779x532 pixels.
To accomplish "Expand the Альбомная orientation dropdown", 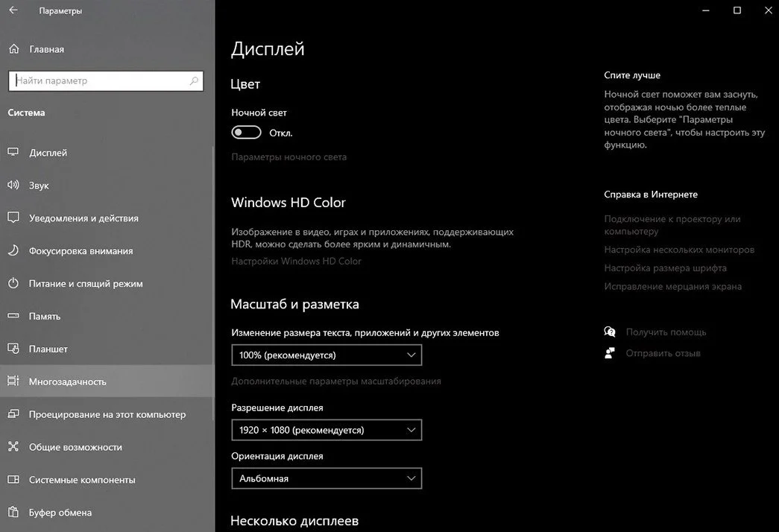I will pyautogui.click(x=327, y=478).
